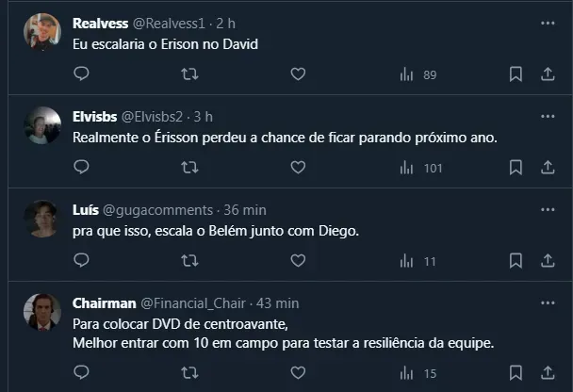Open more options on Realvess's tweet

(548, 23)
